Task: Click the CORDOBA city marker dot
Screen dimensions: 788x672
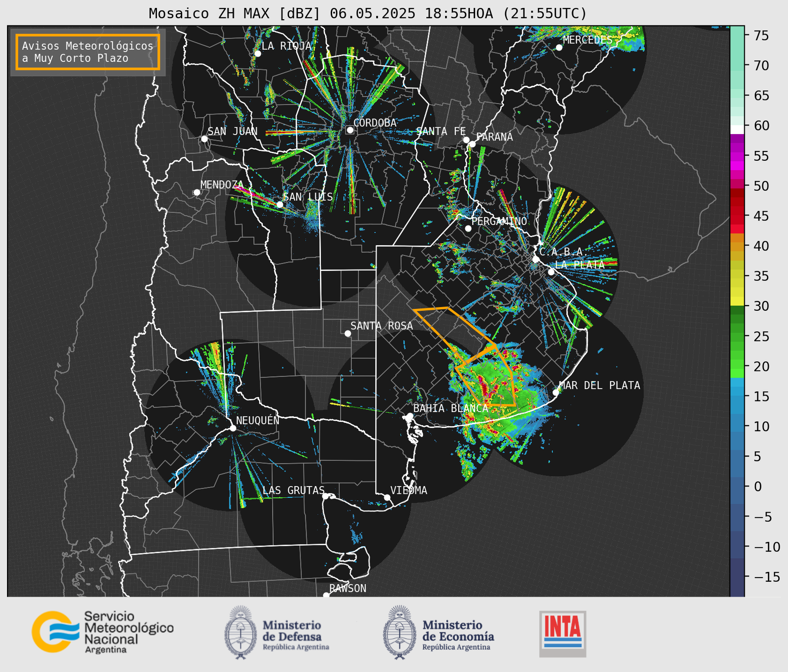Action: [x=350, y=130]
